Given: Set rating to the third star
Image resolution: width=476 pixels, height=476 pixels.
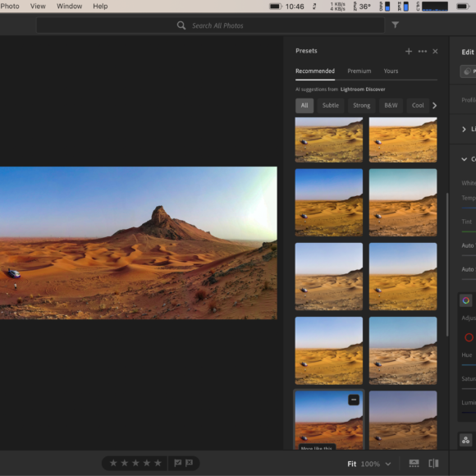Looking at the screenshot, I should (135, 463).
